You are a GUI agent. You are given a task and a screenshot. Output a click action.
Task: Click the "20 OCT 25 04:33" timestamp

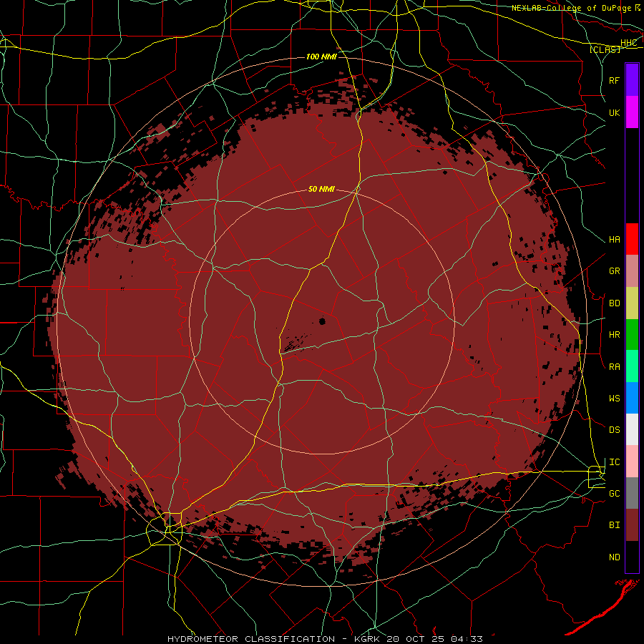tap(434, 639)
